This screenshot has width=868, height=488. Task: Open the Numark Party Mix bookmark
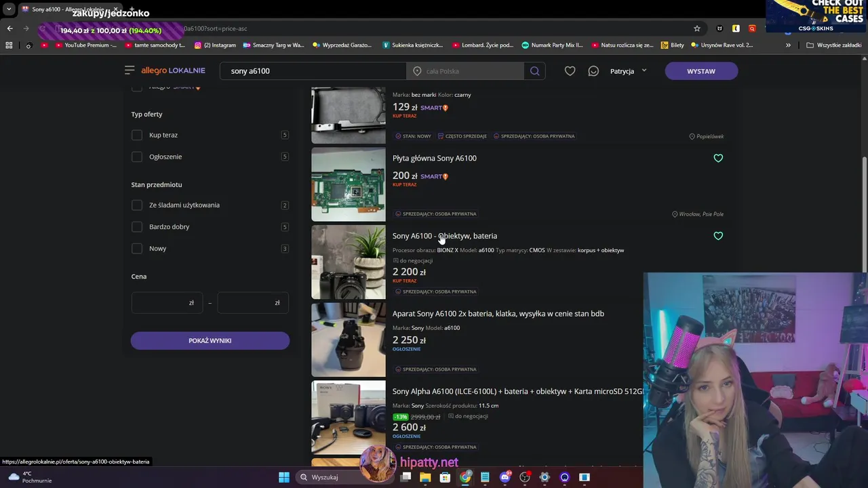tap(552, 45)
